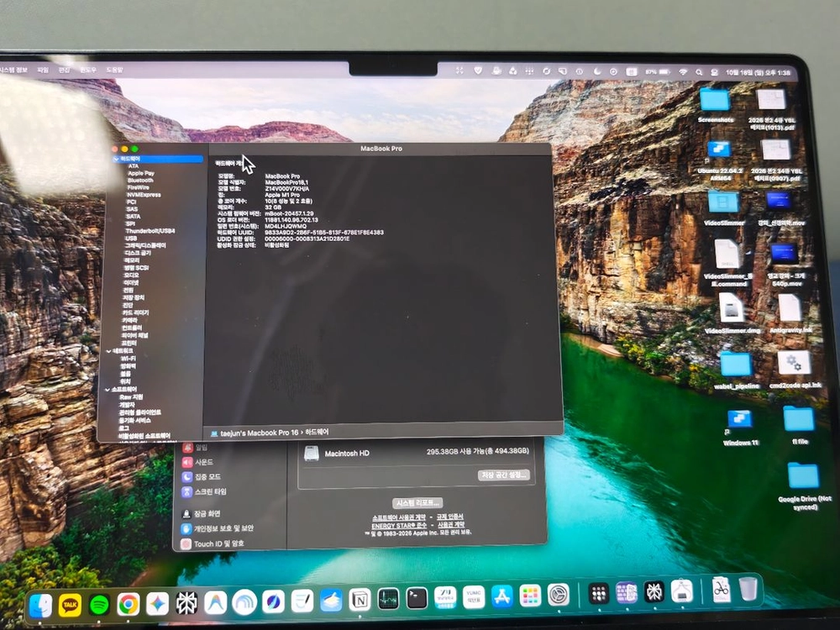Open the 파일 menu
Viewport: 840px width, 630px height.
pyautogui.click(x=43, y=70)
